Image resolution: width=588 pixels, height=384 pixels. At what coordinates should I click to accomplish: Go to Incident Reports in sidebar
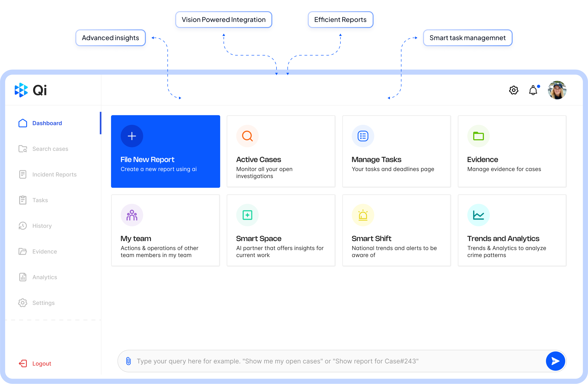[x=54, y=175]
